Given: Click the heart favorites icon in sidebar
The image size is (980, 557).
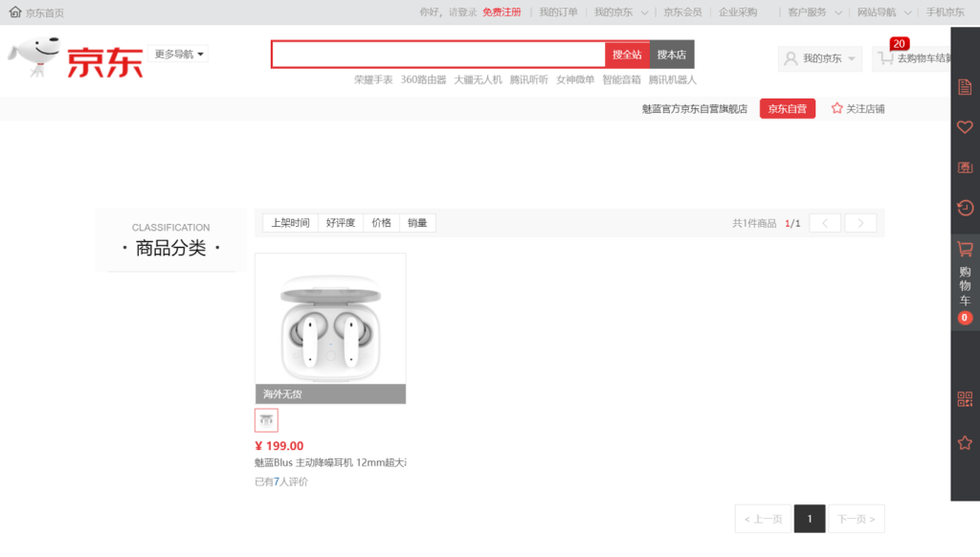Looking at the screenshot, I should (965, 127).
